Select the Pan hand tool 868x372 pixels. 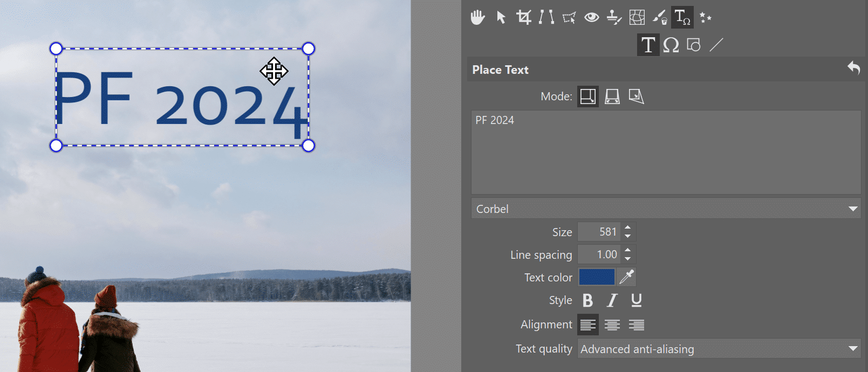coord(477,18)
